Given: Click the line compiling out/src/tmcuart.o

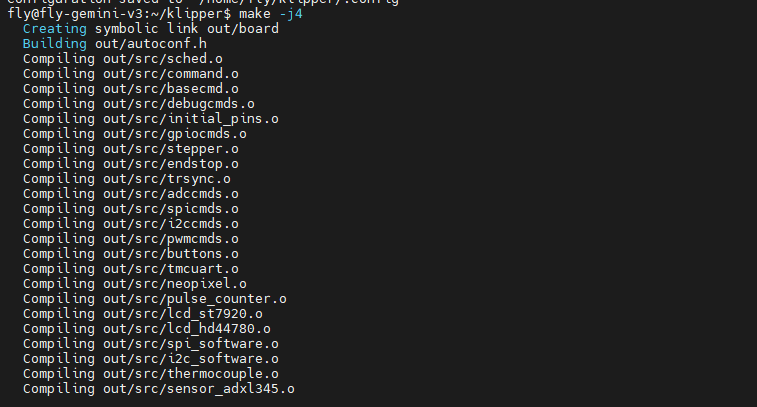Looking at the screenshot, I should coord(130,269).
